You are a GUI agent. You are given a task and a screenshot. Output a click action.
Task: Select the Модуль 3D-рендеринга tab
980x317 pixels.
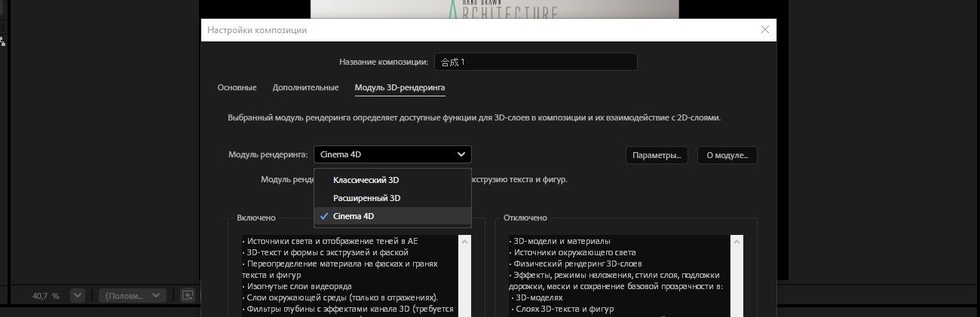pos(400,88)
